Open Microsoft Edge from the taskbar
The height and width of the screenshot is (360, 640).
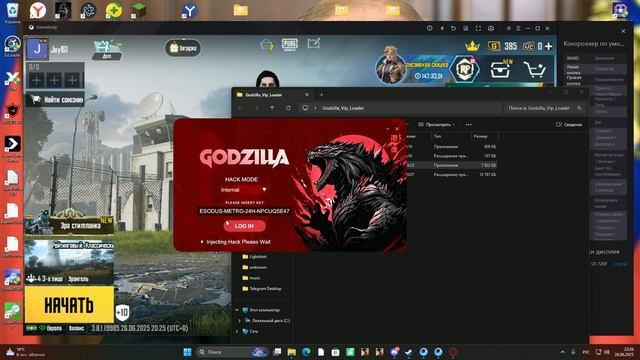(x=306, y=352)
